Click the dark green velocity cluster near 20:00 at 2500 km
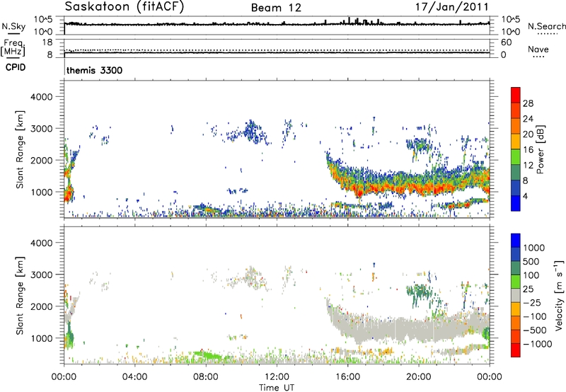This screenshot has height=392, width=566. [x=420, y=292]
